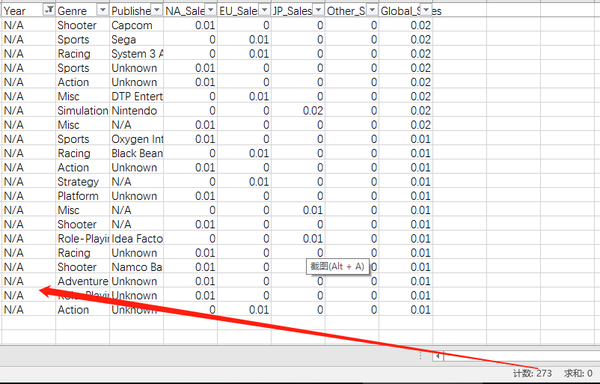Click the sum 0 status bar entry
This screenshot has width=600, height=384.
578,373
